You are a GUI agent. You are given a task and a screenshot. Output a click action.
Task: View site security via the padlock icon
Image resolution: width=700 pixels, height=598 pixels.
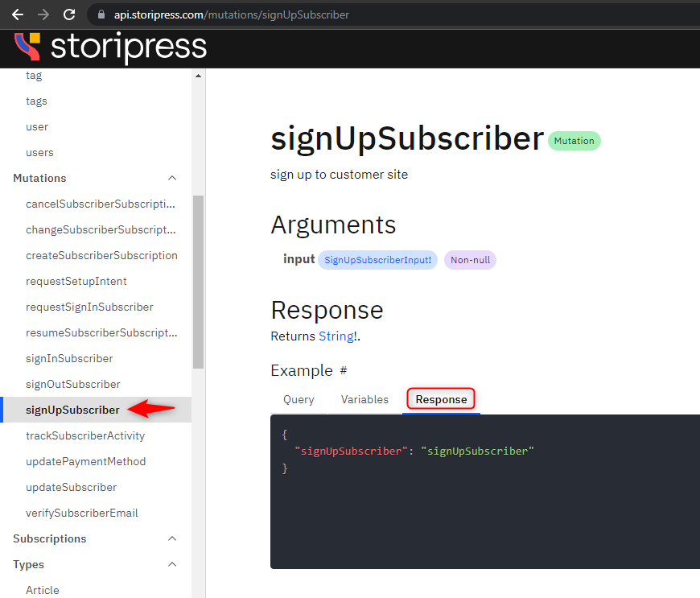[101, 14]
